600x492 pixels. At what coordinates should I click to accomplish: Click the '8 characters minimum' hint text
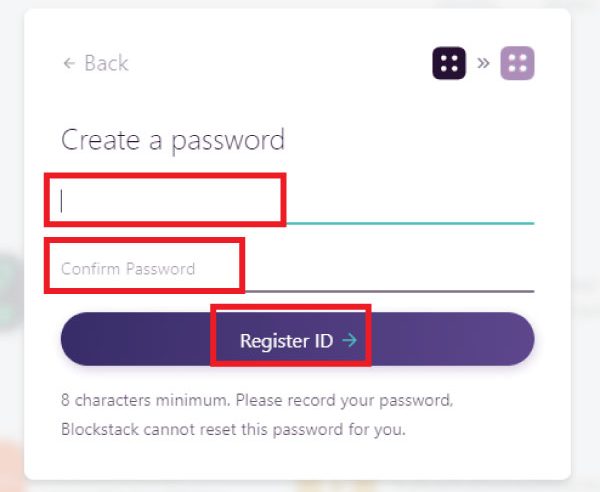pos(145,401)
